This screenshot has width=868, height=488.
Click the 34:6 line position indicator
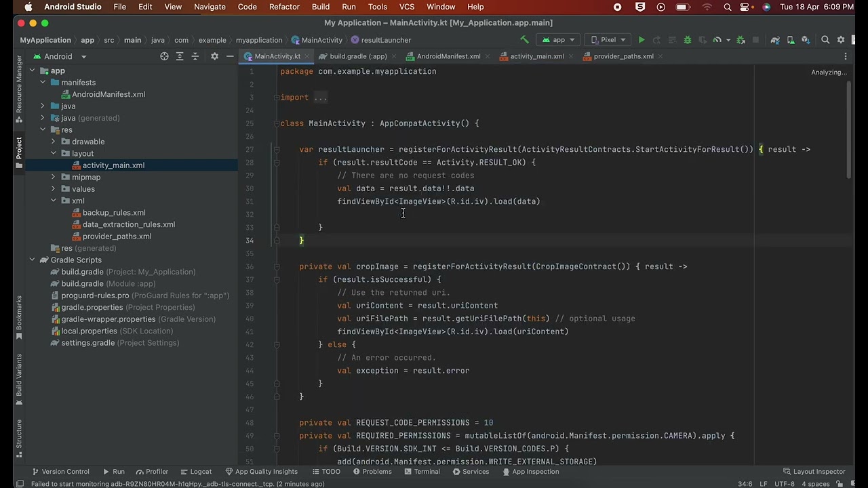tap(745, 484)
